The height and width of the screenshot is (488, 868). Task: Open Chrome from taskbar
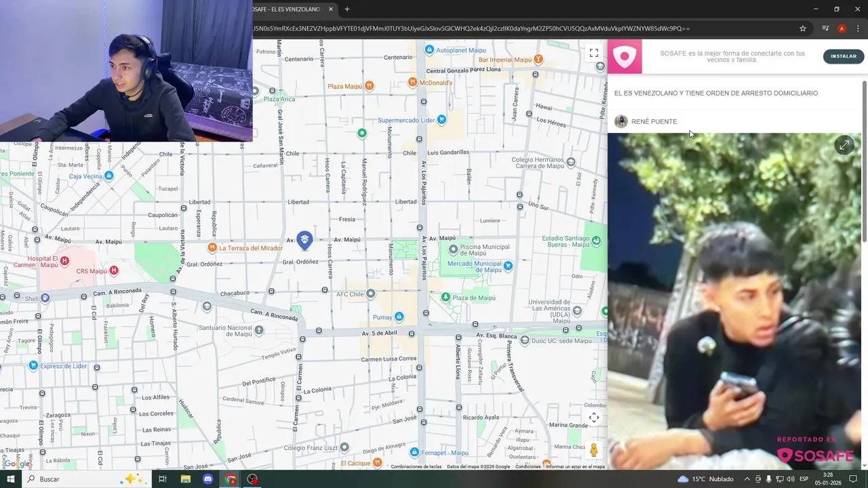tap(231, 479)
